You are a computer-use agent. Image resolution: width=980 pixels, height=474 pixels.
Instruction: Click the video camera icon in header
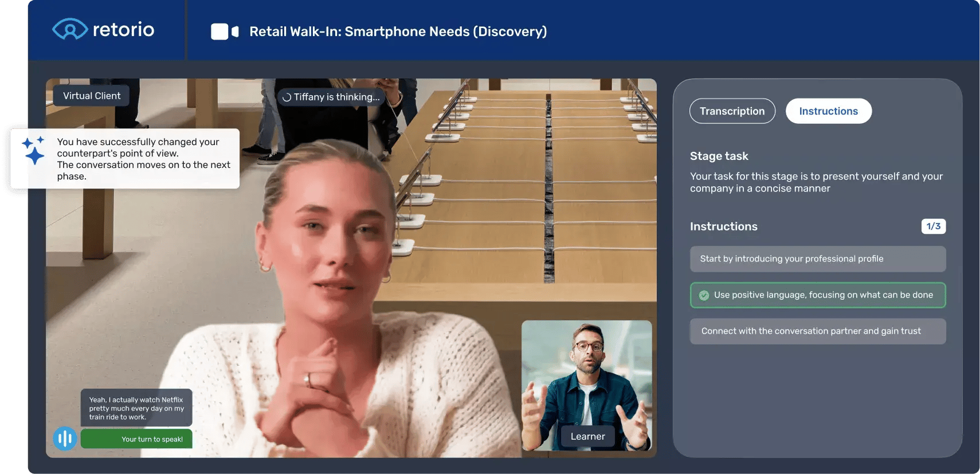coord(225,32)
